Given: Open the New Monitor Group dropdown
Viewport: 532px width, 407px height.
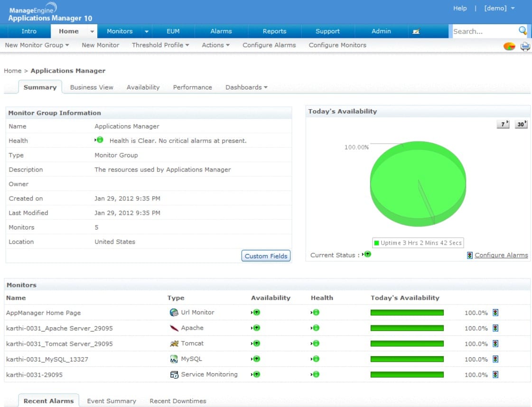Looking at the screenshot, I should [x=37, y=45].
